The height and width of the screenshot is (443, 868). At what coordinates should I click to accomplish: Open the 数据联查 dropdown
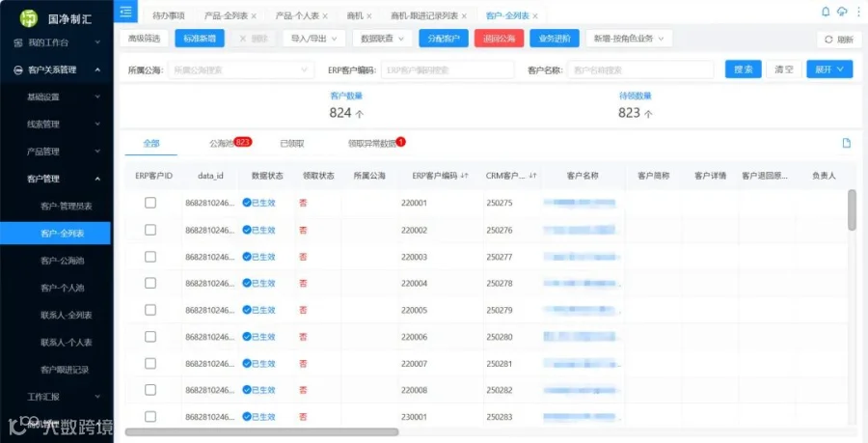pos(382,39)
